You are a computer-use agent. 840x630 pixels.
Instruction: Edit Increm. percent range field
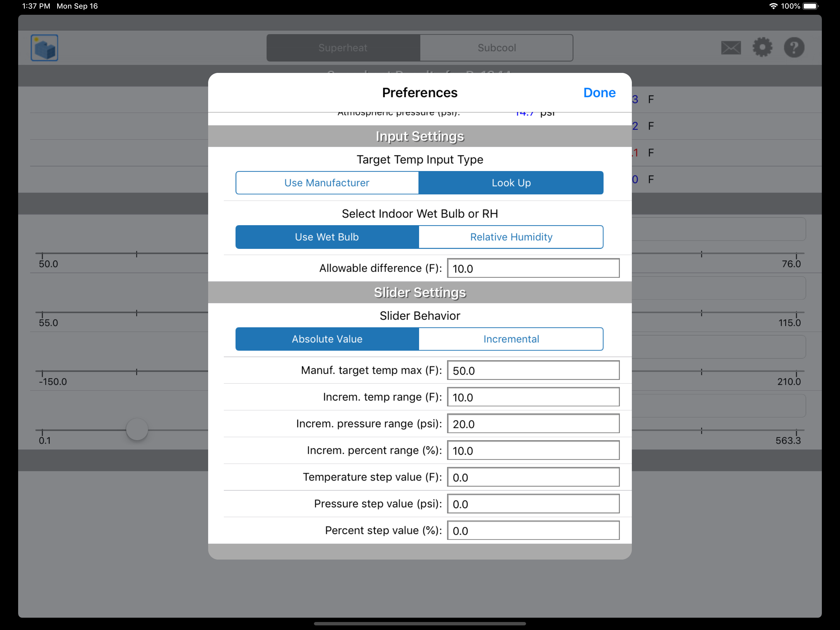(x=533, y=451)
